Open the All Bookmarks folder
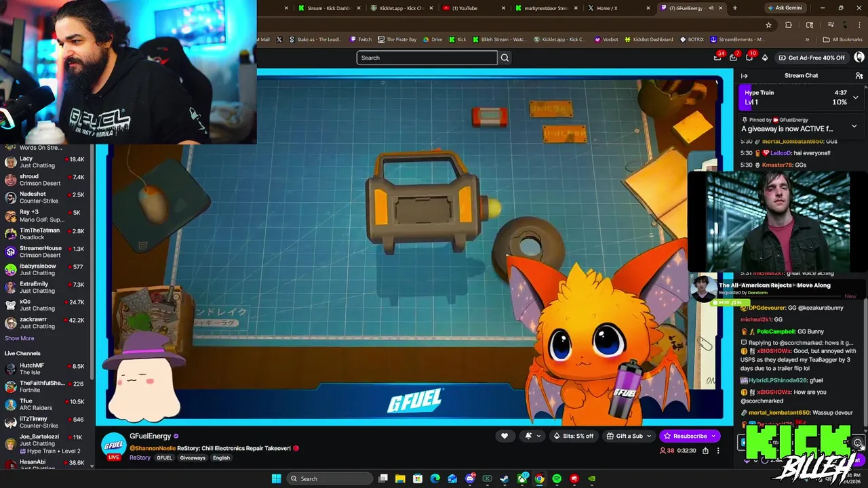 click(842, 39)
